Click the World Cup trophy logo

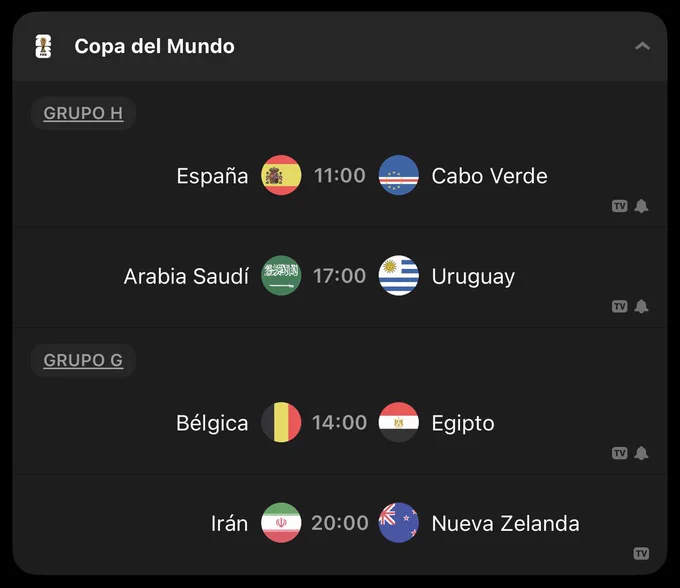click(x=43, y=46)
